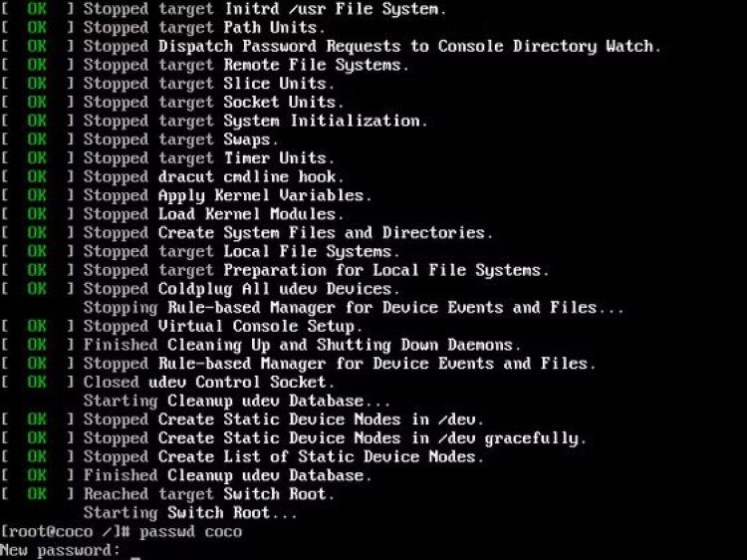The image size is (747, 560).
Task: Click 'Stopped dracut cmdline hook' line
Action: click(x=213, y=177)
